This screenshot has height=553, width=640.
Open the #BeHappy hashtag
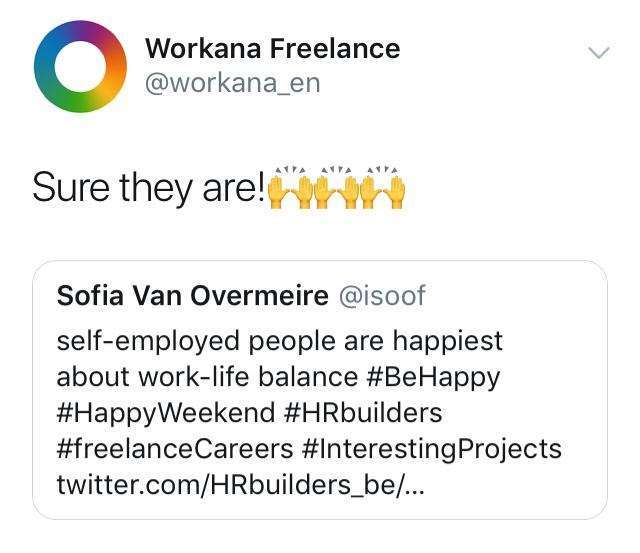click(x=432, y=377)
